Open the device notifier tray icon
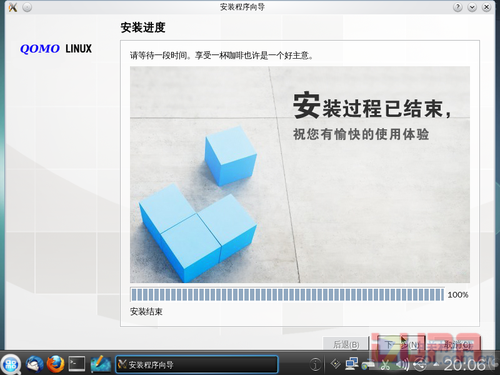The image size is (500, 375). 368,365
